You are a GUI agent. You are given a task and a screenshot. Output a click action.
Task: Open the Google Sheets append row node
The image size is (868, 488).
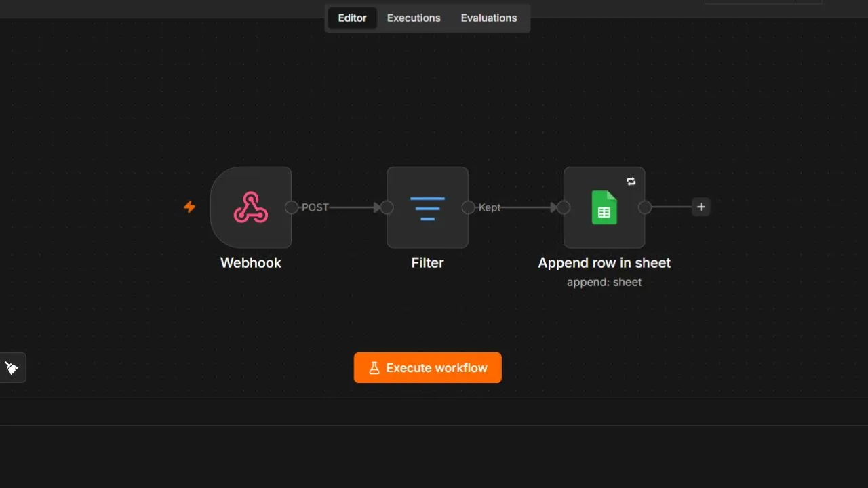(604, 207)
